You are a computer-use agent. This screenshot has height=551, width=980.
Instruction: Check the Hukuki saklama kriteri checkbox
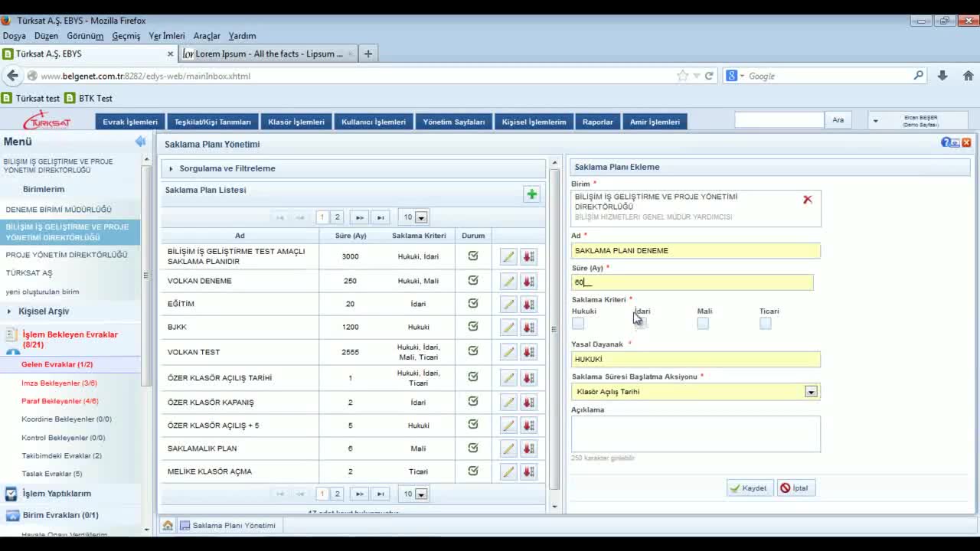tap(578, 324)
